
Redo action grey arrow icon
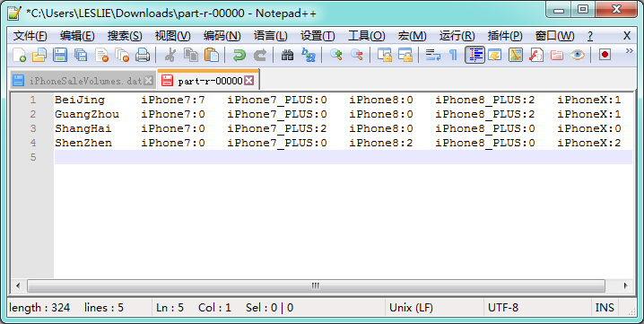(259, 55)
